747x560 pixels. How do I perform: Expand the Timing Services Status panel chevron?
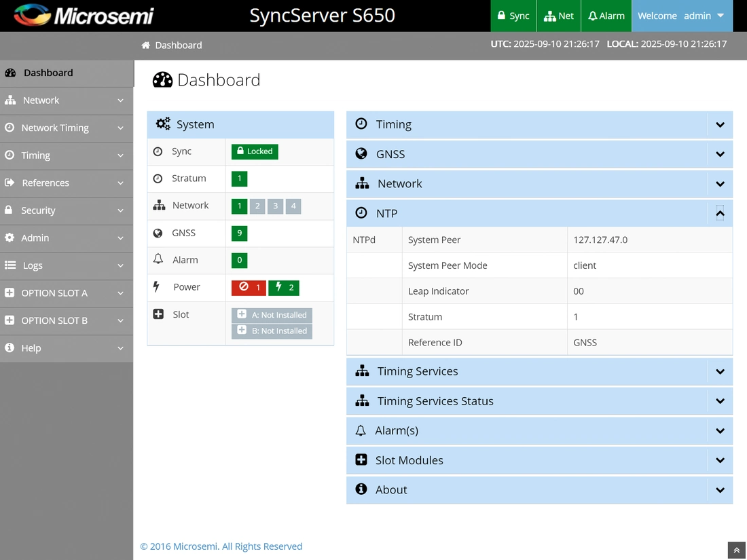coord(721,401)
